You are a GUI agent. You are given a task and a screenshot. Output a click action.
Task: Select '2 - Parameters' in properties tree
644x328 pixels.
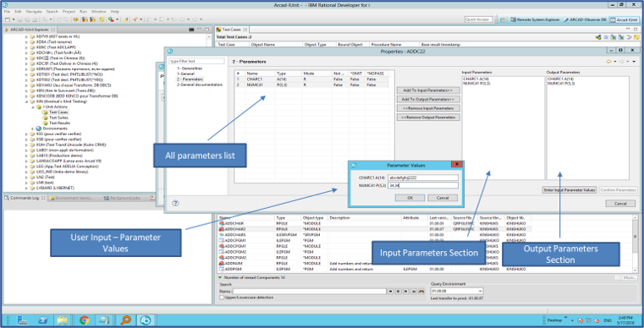point(190,79)
